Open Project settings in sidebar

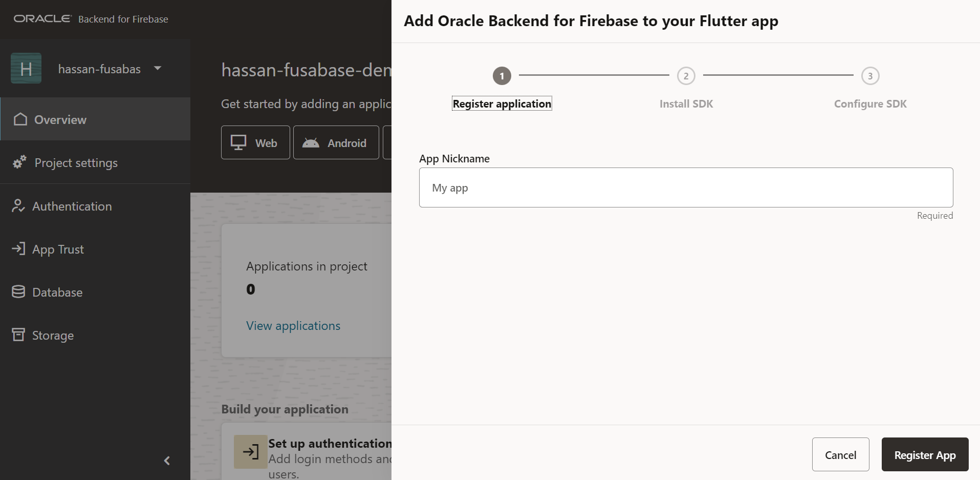point(95,162)
